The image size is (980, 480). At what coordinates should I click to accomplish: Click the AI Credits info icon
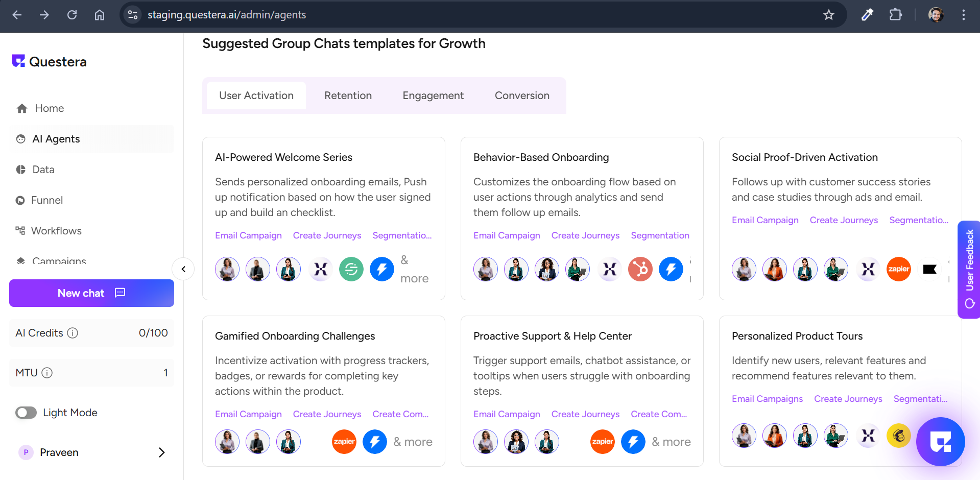73,333
